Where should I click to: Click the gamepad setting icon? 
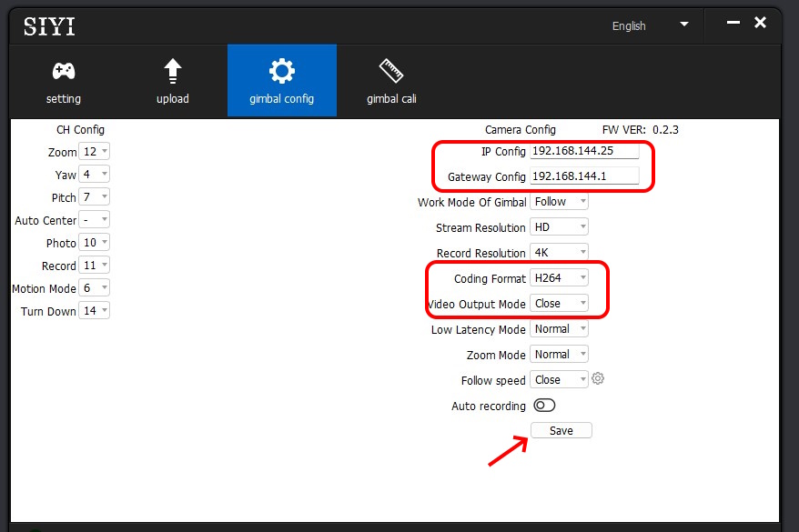63,72
